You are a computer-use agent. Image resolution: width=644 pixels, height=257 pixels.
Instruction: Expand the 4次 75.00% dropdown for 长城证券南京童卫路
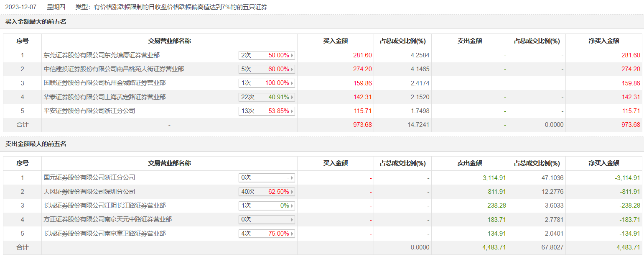tap(267, 234)
